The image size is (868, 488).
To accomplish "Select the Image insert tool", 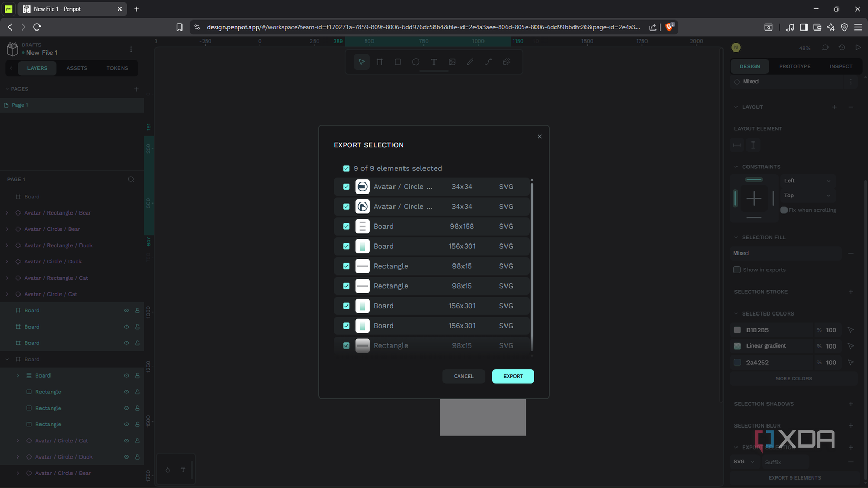I will [x=452, y=62].
